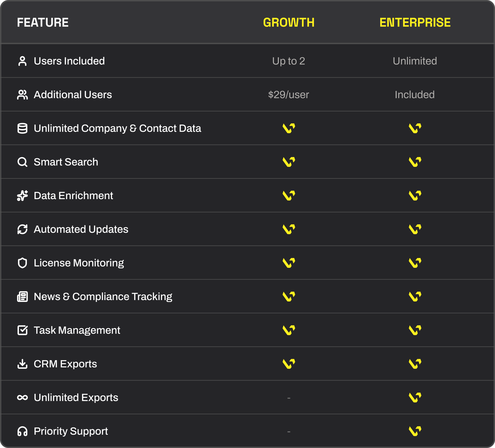Image resolution: width=495 pixels, height=448 pixels.
Task: Click the News & Compliance newspaper icon
Action: (22, 297)
